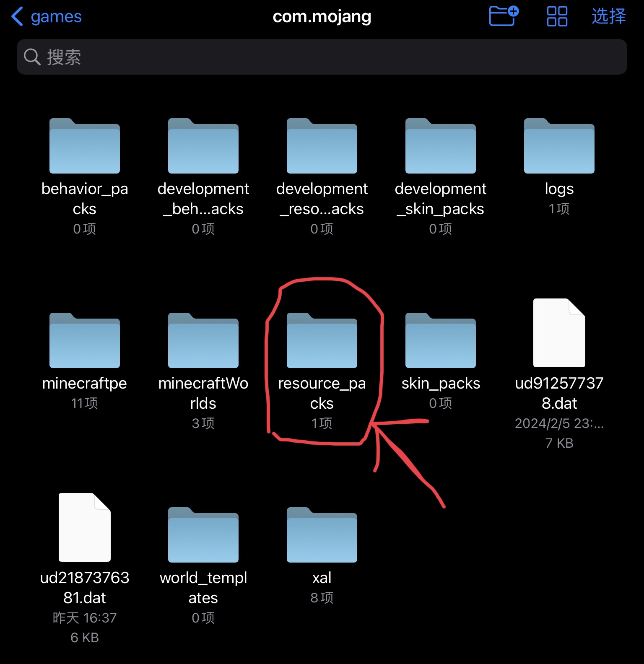Click the world_templates name label
Screen dimensions: 644x664
point(203,588)
